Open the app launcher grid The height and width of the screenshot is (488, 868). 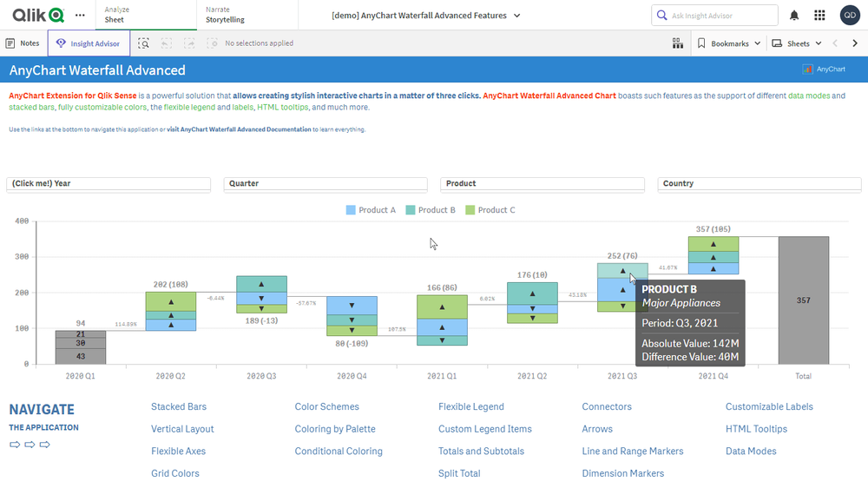[819, 16]
